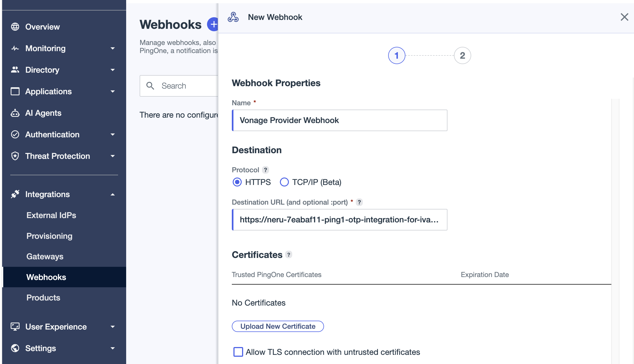The image size is (634, 364).
Task: Expand the Applications menu arrow
Action: point(113,92)
